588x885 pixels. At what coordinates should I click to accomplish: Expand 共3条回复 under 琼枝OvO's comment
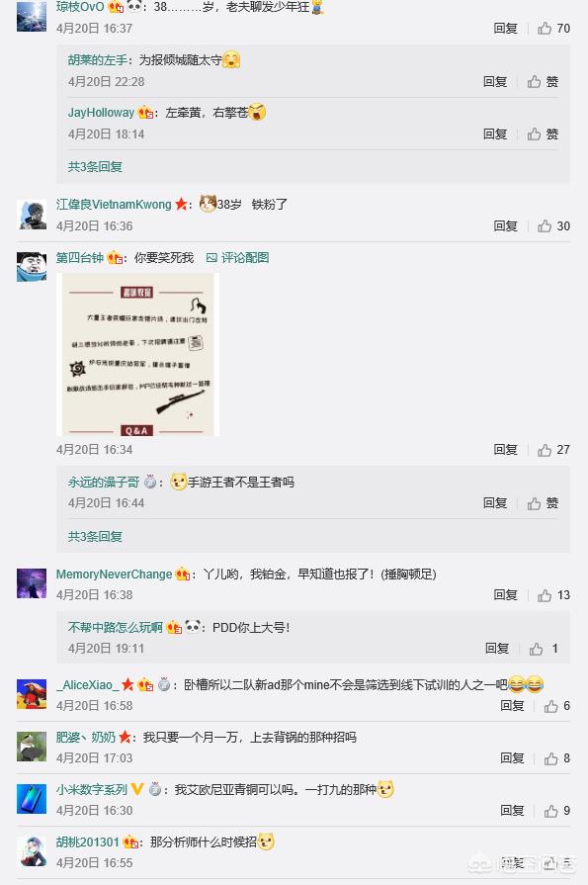[x=95, y=166]
